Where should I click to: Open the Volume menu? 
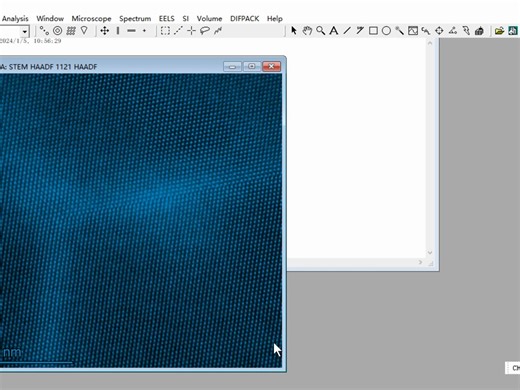209,19
